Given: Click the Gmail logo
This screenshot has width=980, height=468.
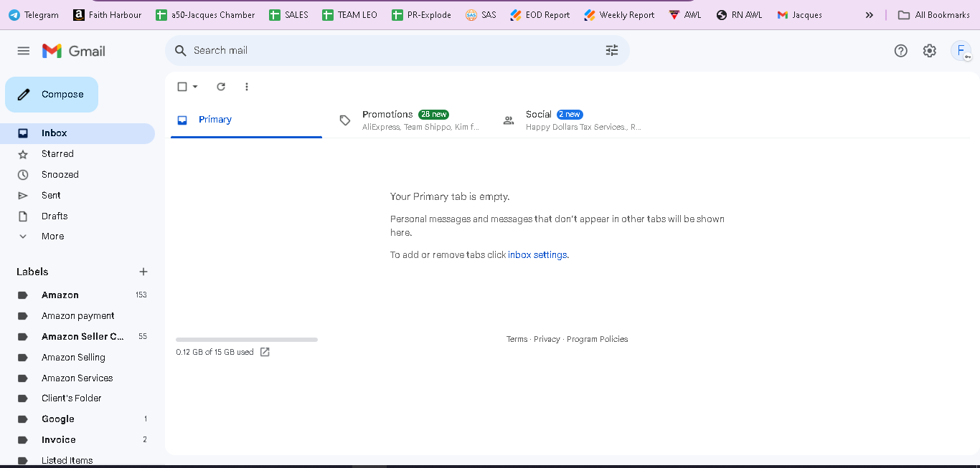Looking at the screenshot, I should [x=73, y=51].
